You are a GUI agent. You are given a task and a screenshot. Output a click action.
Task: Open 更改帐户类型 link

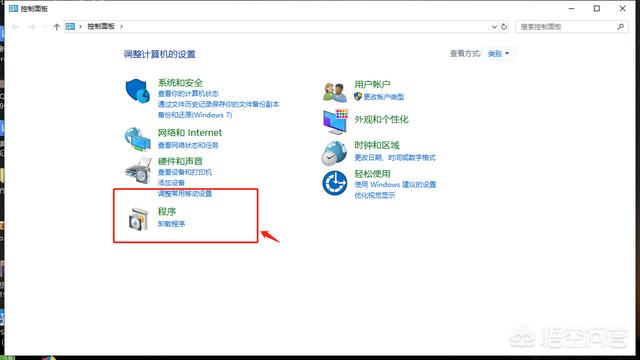click(383, 97)
